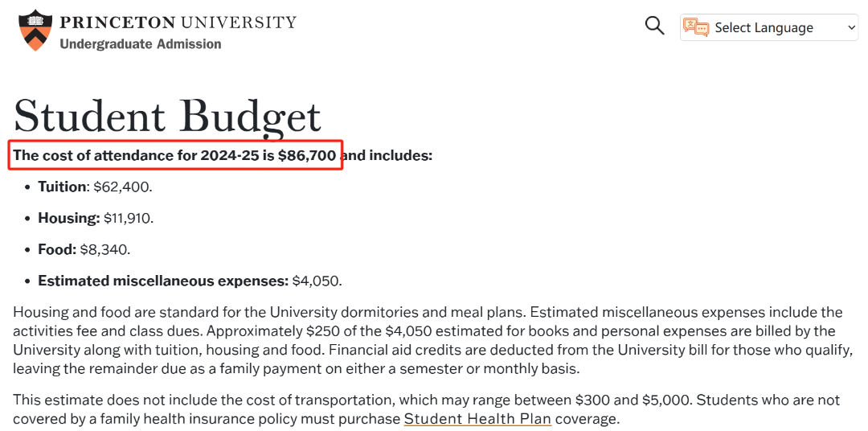Viewport: 868px width, 431px height.
Task: Click the Estimated miscellaneous expenses label
Action: (x=163, y=281)
